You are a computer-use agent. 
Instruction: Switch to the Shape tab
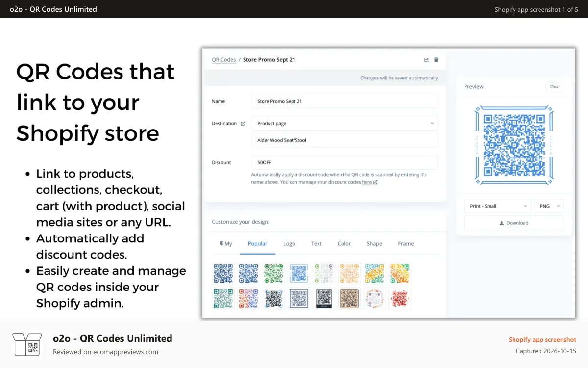[x=374, y=244]
